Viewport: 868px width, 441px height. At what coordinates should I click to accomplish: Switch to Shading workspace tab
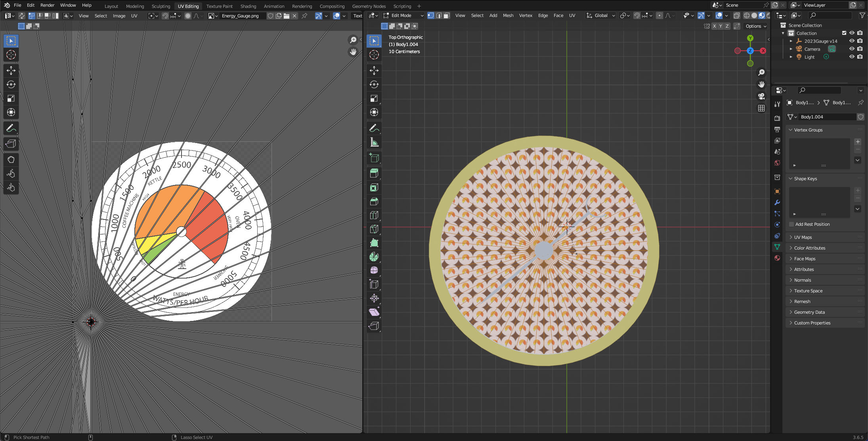[248, 6]
